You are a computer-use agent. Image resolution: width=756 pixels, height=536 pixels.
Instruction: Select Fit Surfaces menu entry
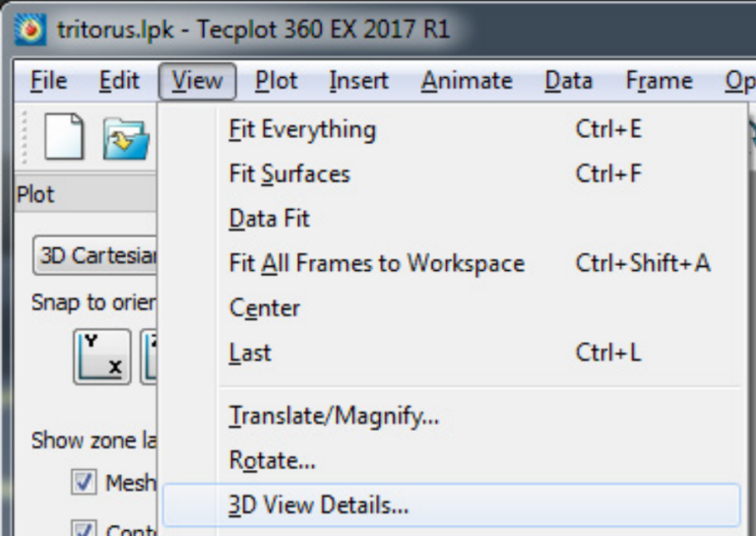[x=288, y=174]
